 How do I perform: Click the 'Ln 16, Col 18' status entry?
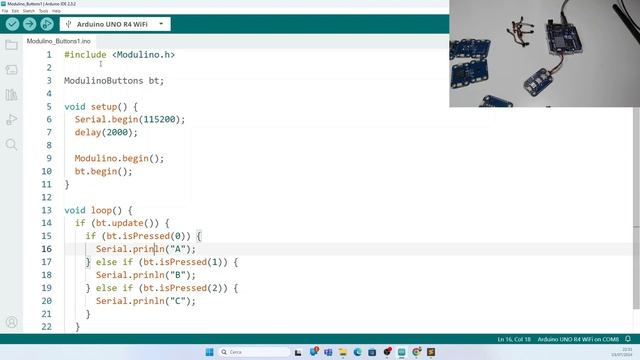[x=514, y=339]
